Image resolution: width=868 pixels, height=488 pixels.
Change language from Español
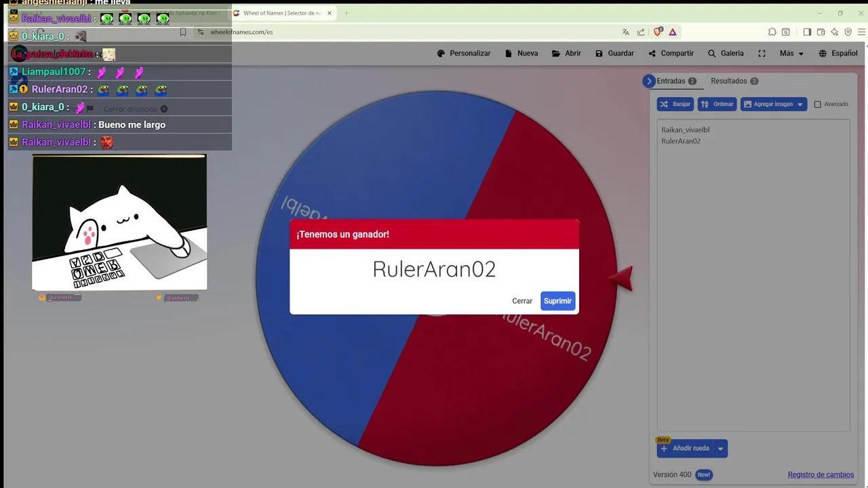pyautogui.click(x=838, y=54)
